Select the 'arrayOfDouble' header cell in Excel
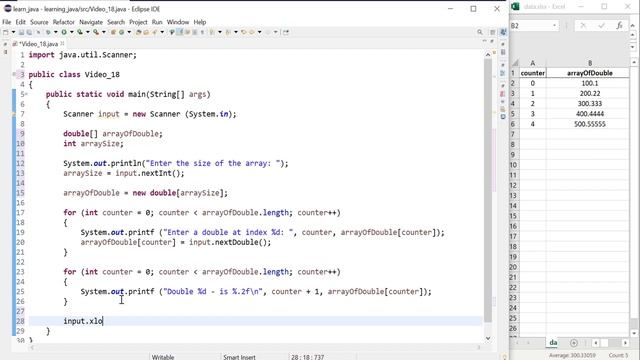The height and width of the screenshot is (360, 640). click(x=589, y=73)
